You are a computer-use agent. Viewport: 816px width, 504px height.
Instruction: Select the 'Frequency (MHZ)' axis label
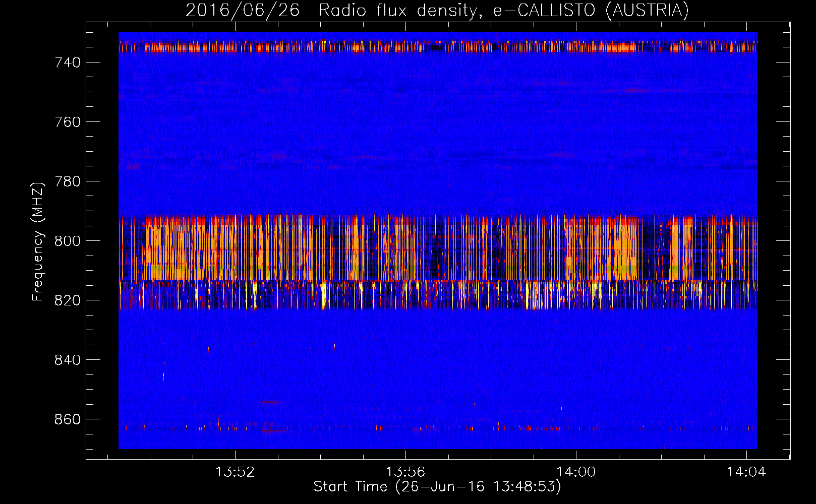click(38, 241)
